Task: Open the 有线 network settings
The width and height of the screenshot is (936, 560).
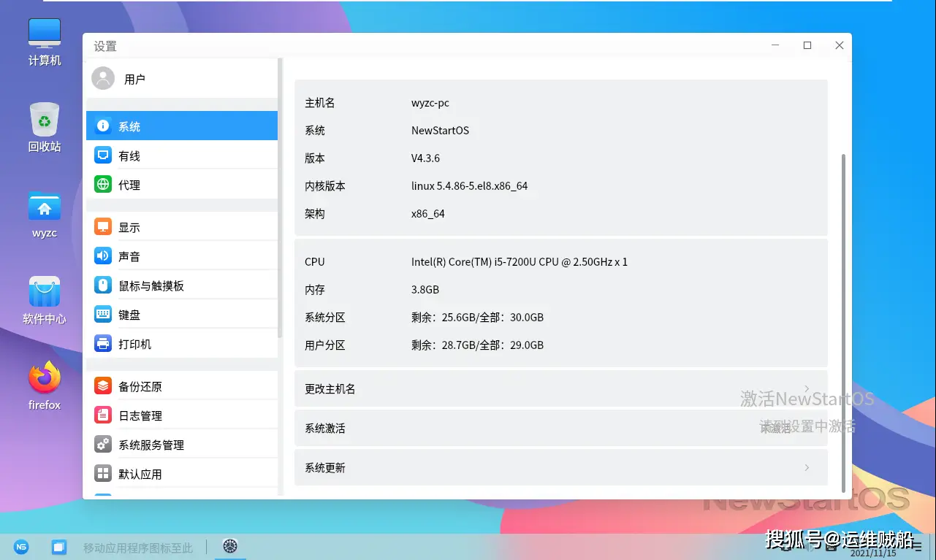Action: [x=182, y=156]
